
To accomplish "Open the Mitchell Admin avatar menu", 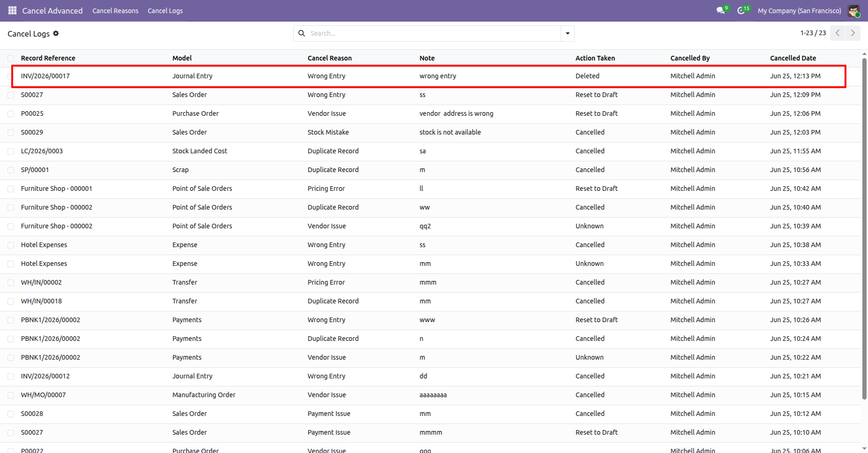I will coord(853,10).
